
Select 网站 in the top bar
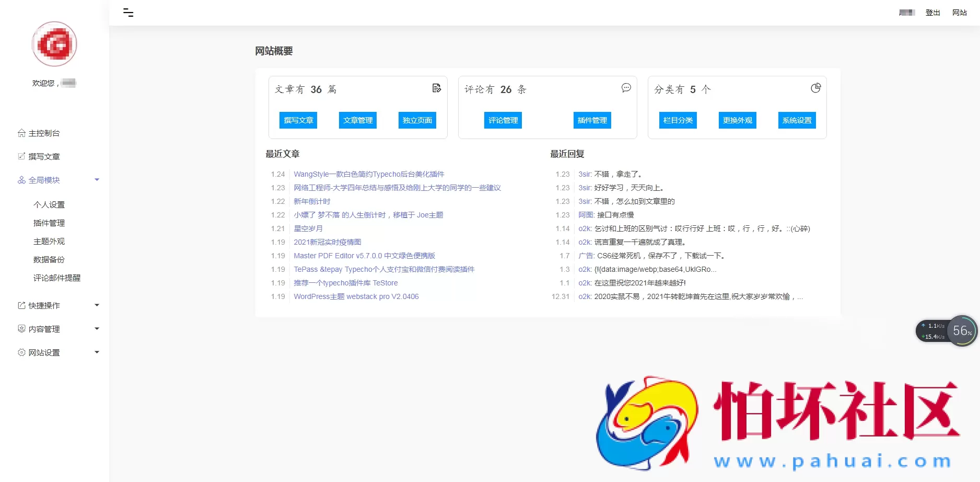tap(960, 12)
